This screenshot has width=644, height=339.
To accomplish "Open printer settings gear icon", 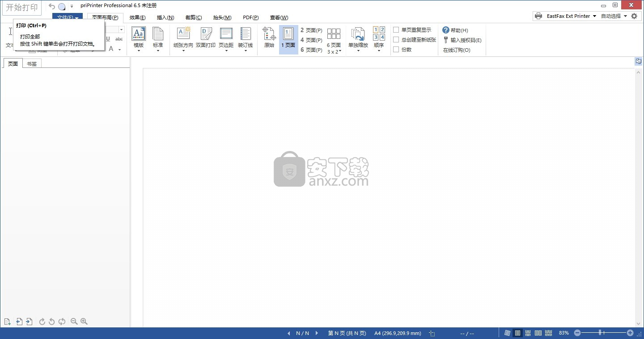I will [x=634, y=16].
